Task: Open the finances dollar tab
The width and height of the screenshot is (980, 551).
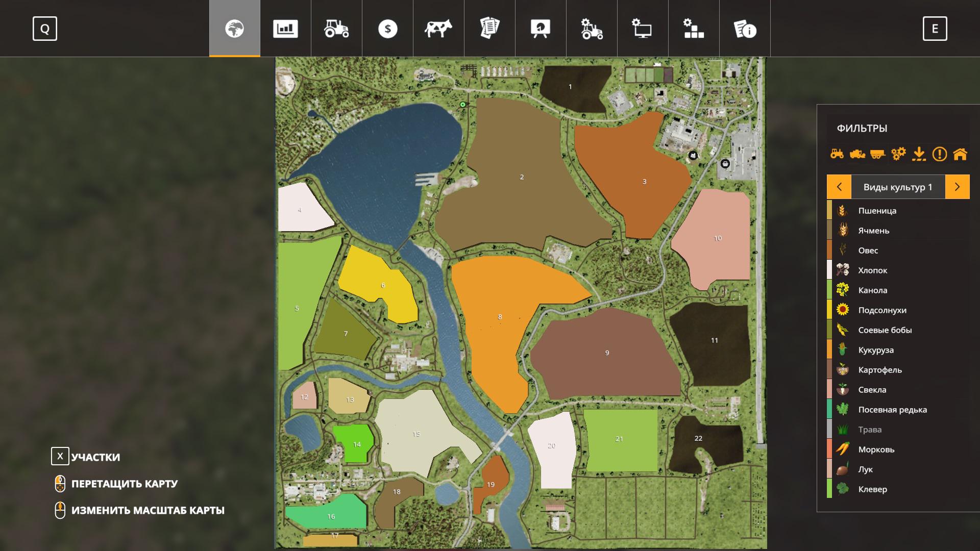Action: coord(387,29)
